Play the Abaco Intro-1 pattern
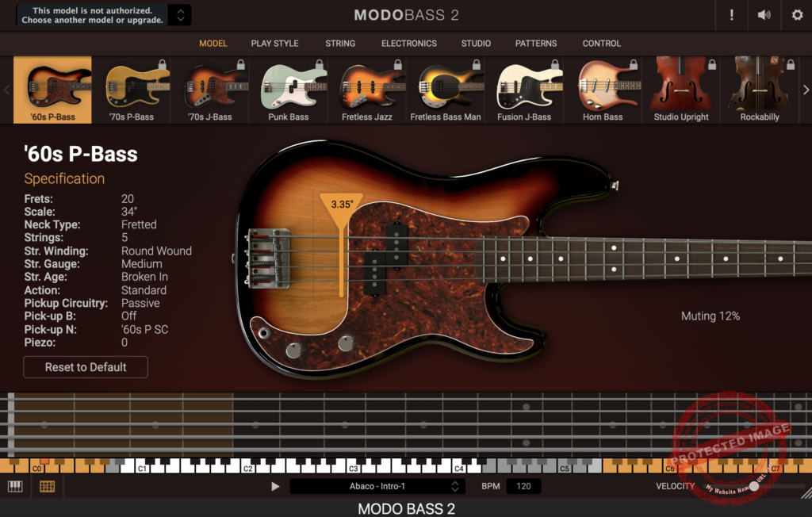 click(275, 486)
